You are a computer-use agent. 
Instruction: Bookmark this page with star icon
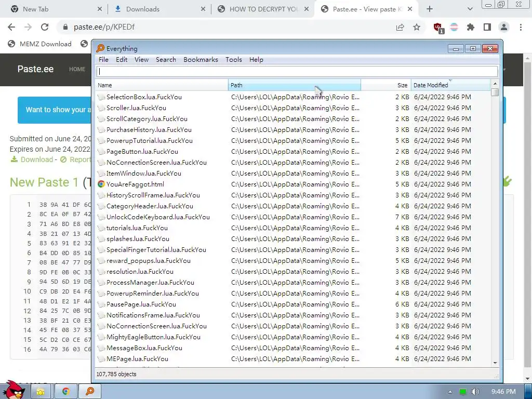[417, 27]
